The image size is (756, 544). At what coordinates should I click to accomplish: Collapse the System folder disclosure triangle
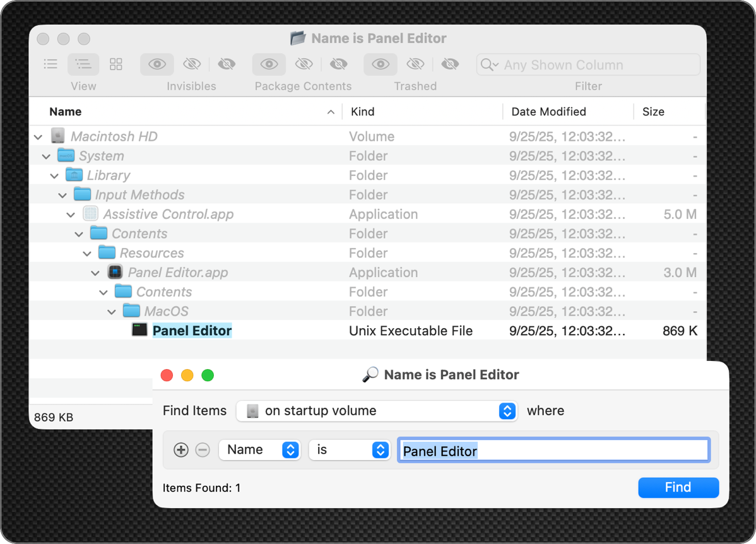45,156
